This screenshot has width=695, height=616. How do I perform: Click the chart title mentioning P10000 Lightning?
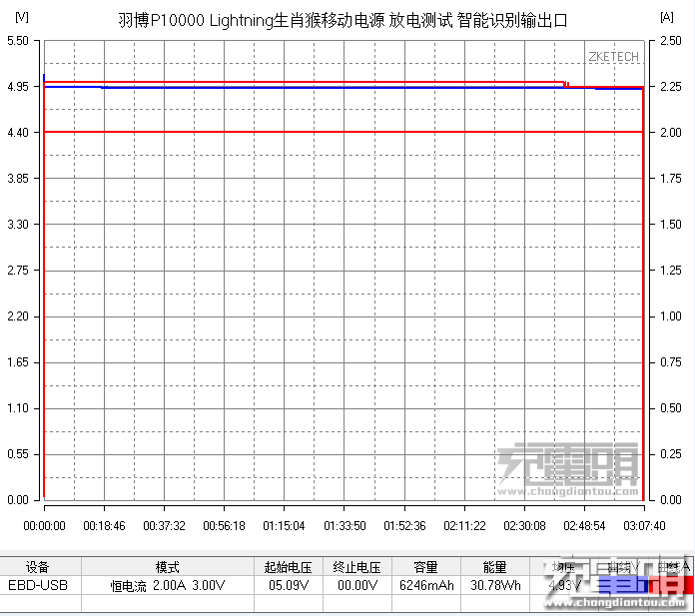coord(343,20)
